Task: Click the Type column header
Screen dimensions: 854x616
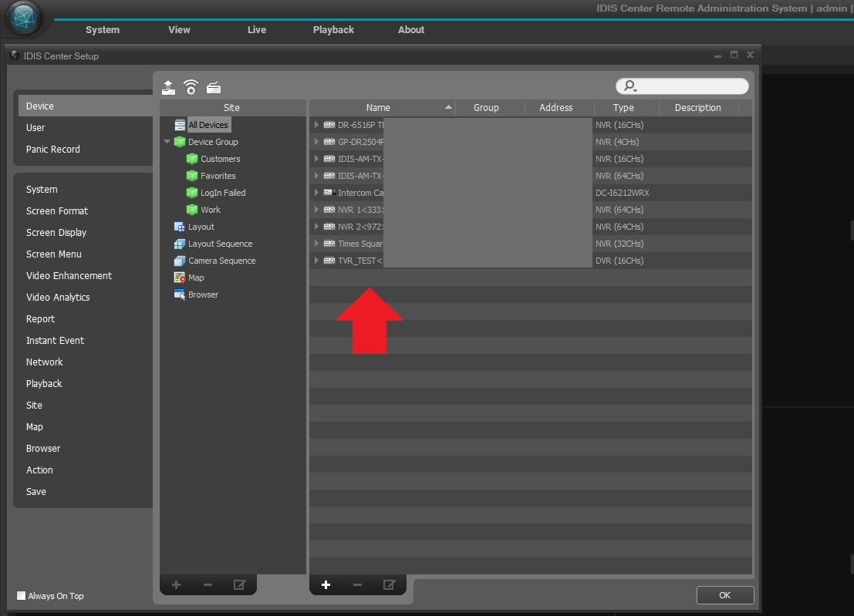Action: tap(623, 108)
